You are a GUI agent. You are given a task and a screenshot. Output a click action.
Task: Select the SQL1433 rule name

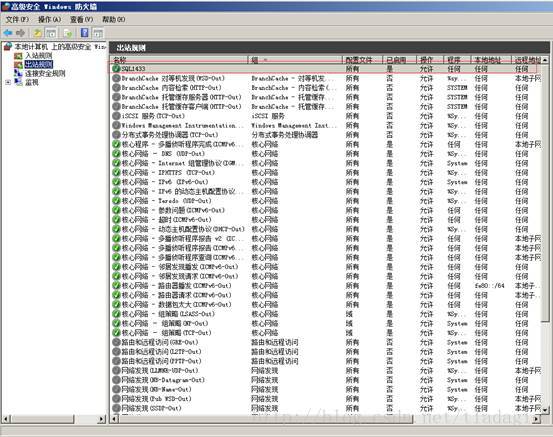click(x=133, y=68)
